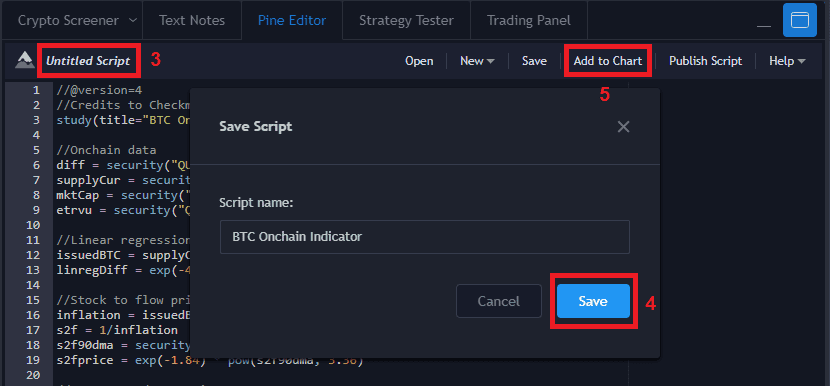
Task: Click the maximize panel icon
Action: click(800, 20)
